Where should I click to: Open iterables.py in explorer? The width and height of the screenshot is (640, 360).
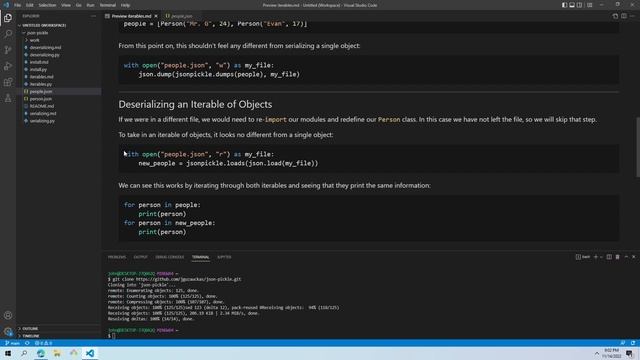tap(41, 84)
